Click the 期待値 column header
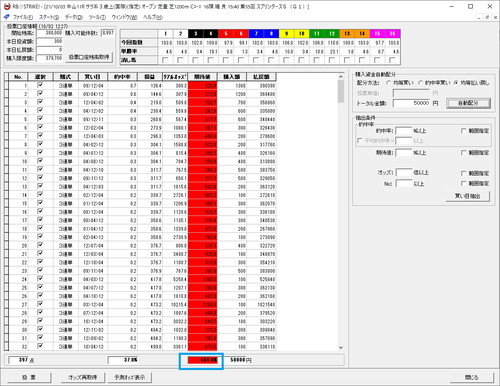Image resolution: width=500 pixels, height=386 pixels. (x=202, y=77)
